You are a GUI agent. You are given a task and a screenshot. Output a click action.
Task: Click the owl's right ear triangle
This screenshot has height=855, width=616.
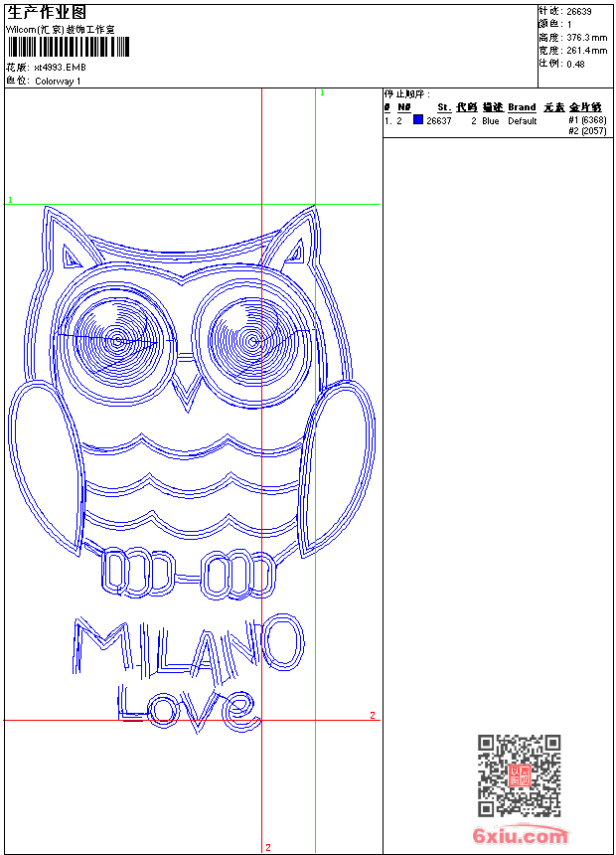(x=296, y=256)
